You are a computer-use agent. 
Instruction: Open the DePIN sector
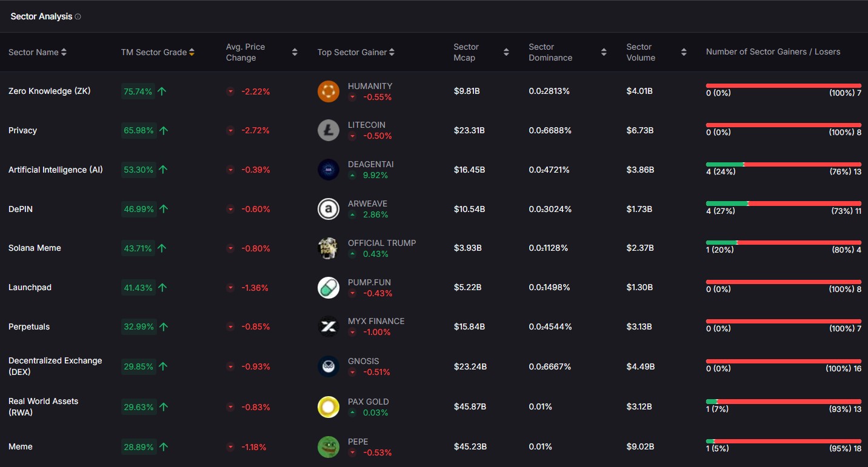coord(21,209)
